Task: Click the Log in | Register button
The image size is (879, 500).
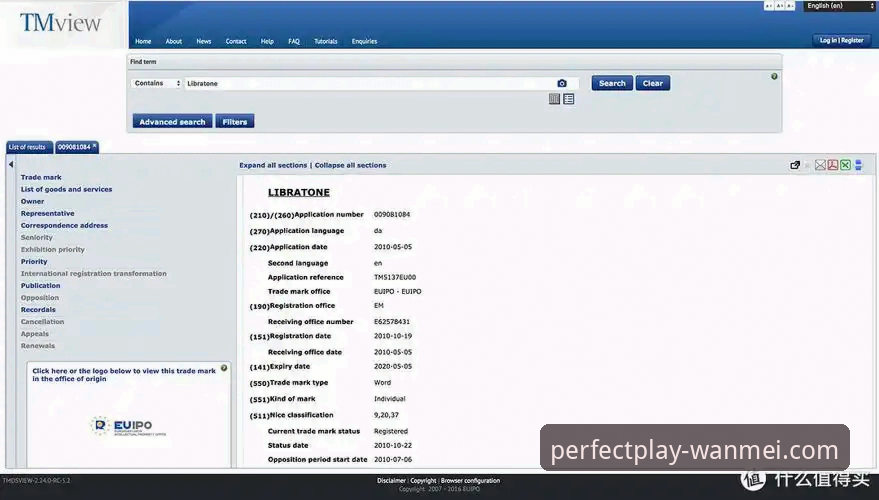Action: tap(841, 40)
